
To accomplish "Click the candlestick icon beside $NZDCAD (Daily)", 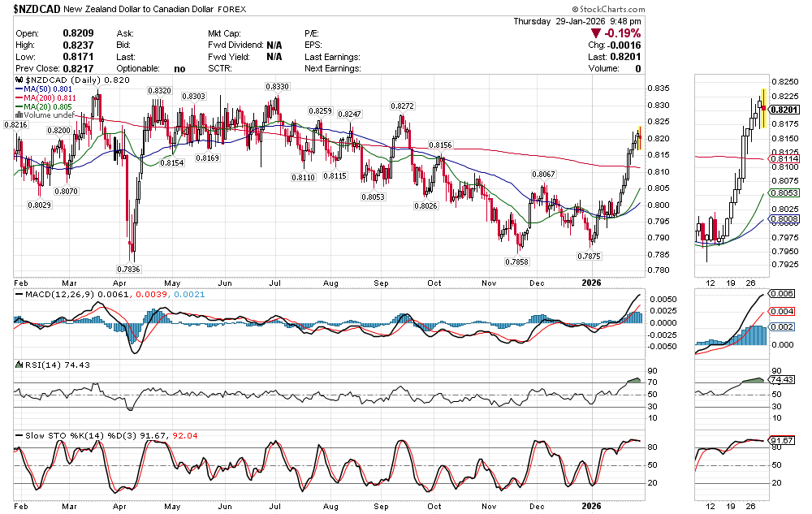I will click(20, 81).
